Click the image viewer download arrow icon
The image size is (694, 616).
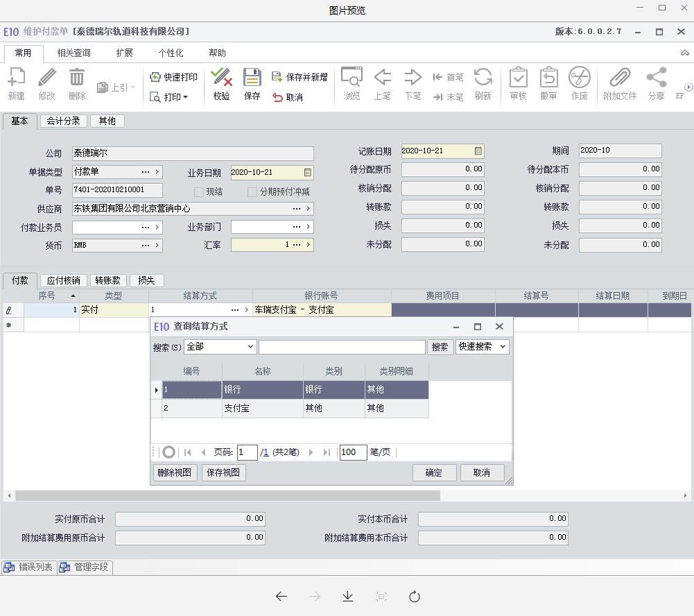[x=348, y=597]
